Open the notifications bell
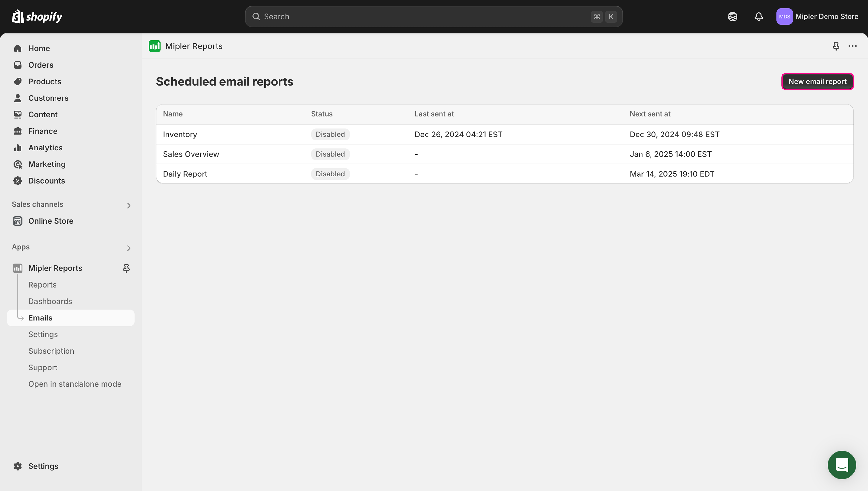Image resolution: width=868 pixels, height=491 pixels. coord(758,17)
